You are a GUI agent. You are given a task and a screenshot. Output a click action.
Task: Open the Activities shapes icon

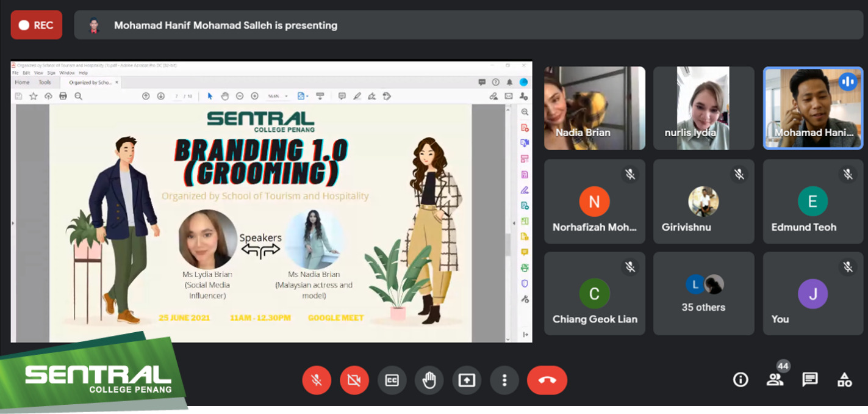(x=845, y=380)
